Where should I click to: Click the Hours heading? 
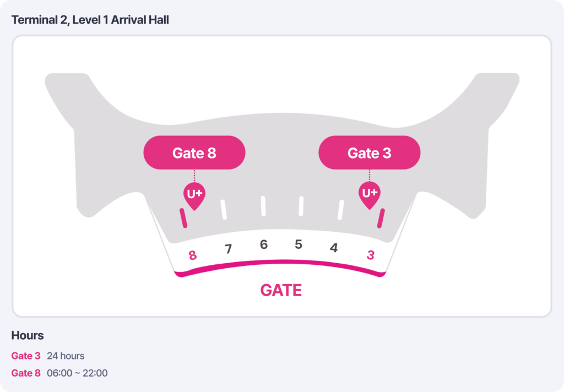pyautogui.click(x=28, y=335)
